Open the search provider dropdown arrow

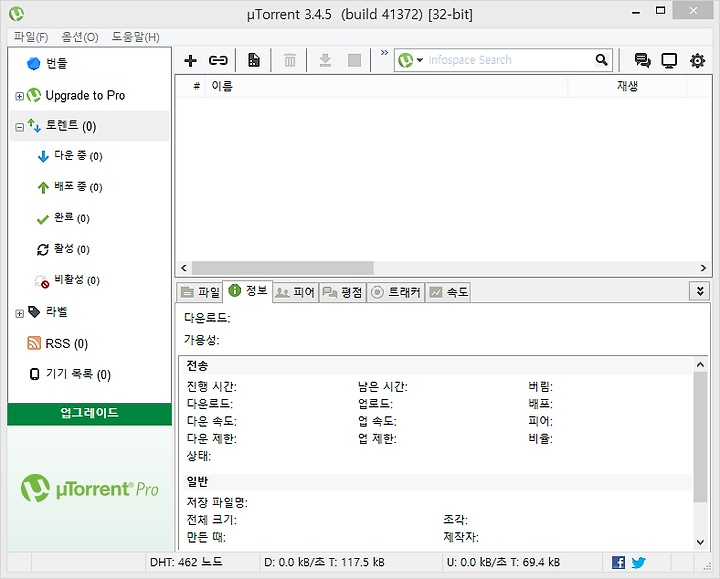(420, 60)
